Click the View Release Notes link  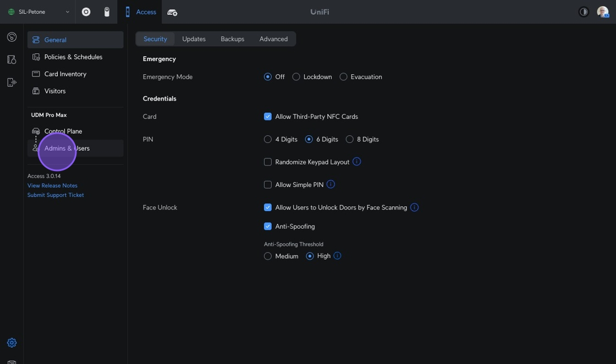point(52,185)
